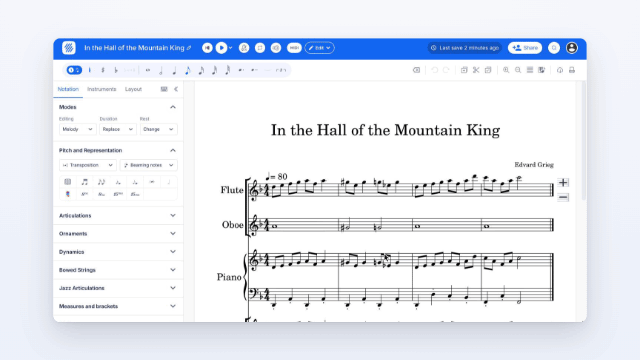This screenshot has width=640, height=360.
Task: Open playback options arrow next to Play
Action: (231, 48)
